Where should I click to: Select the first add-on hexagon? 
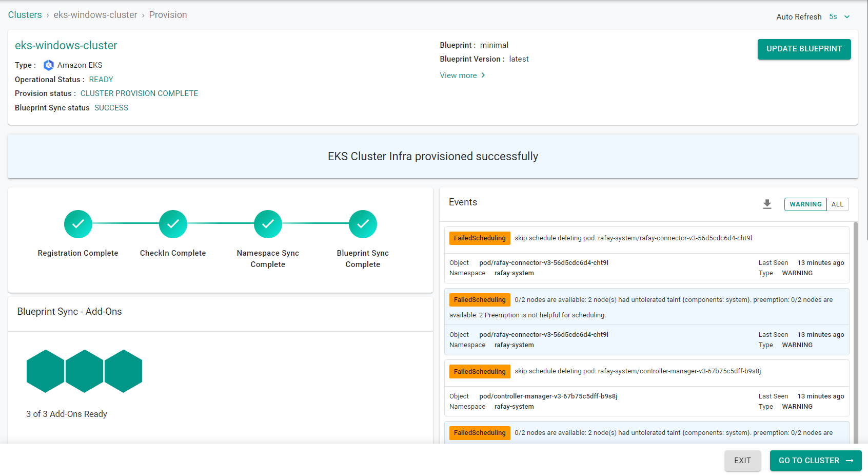point(46,371)
